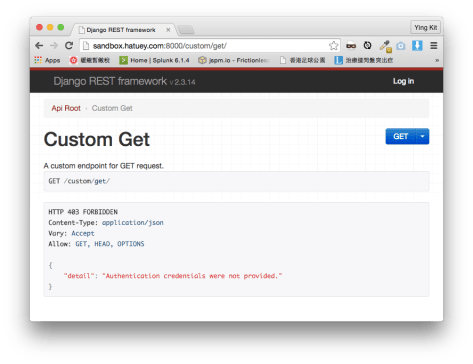
Task: Close the Django REST framework tab
Action: pyautogui.click(x=168, y=30)
